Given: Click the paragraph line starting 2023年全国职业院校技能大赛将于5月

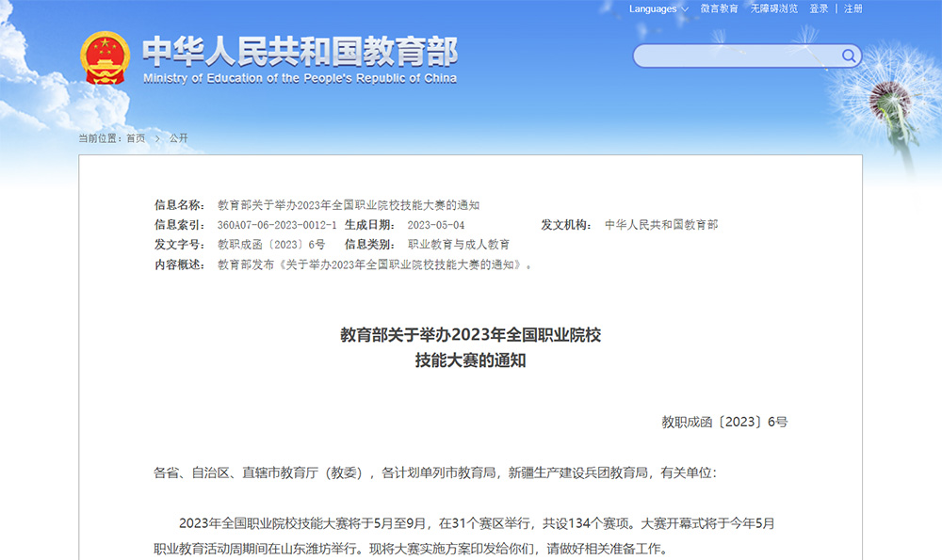Looking at the screenshot, I should pyautogui.click(x=477, y=523).
